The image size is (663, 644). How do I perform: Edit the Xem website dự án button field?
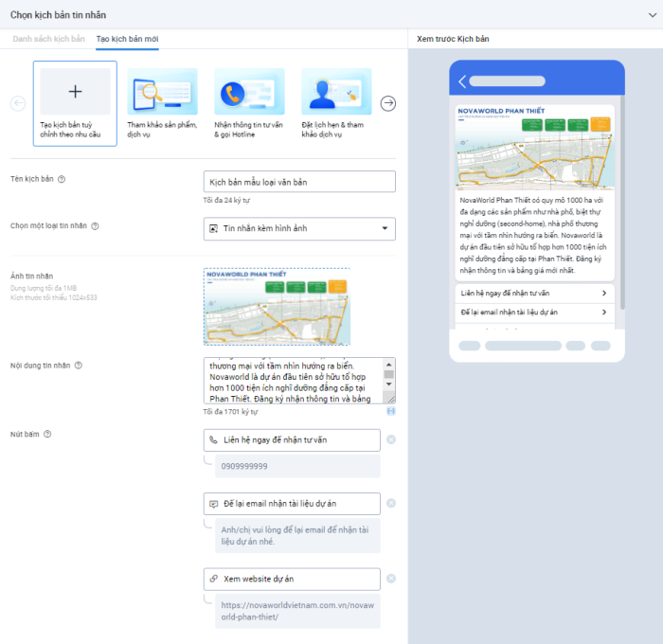click(292, 579)
